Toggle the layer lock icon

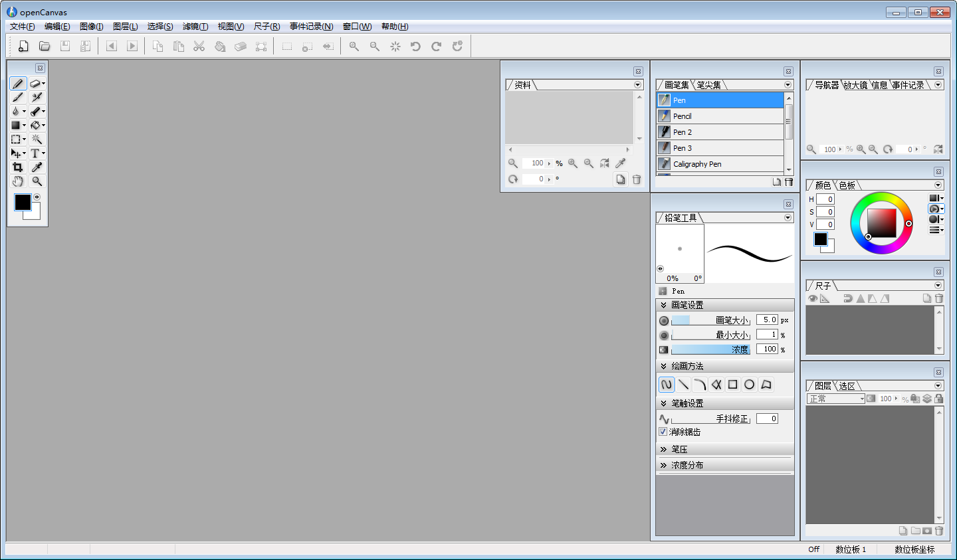tap(939, 399)
